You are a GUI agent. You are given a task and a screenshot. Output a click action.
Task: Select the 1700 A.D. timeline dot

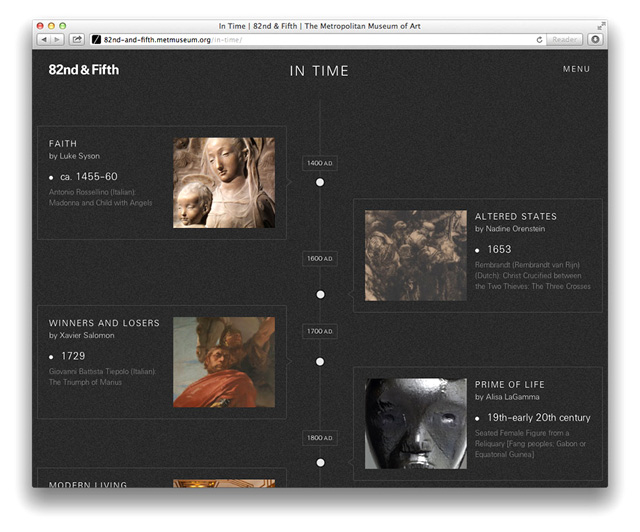coord(320,361)
